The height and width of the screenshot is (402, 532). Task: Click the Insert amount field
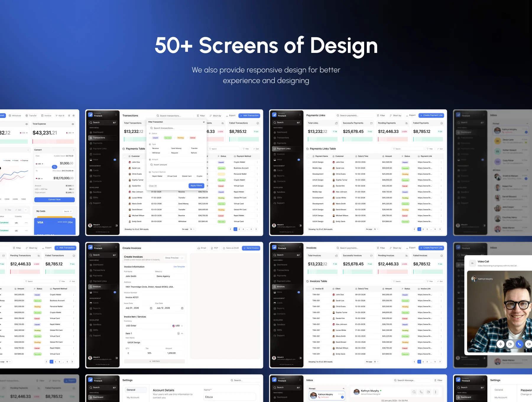pyautogui.click(x=176, y=165)
